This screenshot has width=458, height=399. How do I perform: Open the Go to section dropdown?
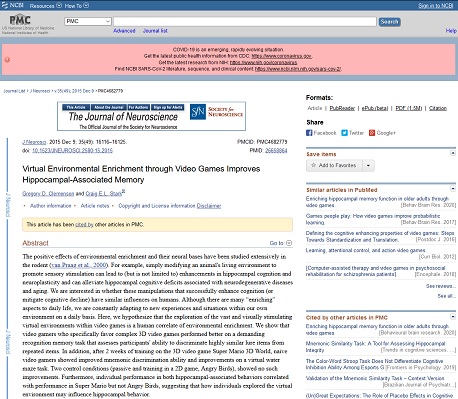(281, 243)
